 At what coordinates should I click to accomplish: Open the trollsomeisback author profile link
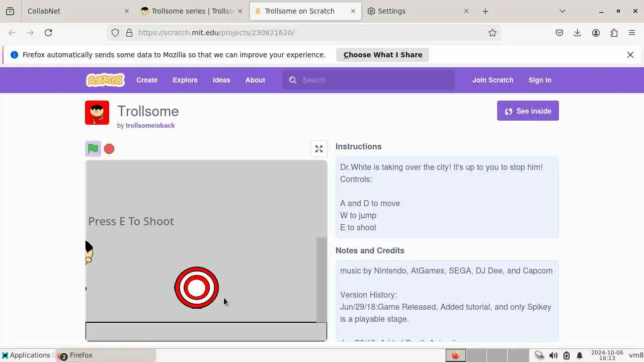(x=150, y=125)
